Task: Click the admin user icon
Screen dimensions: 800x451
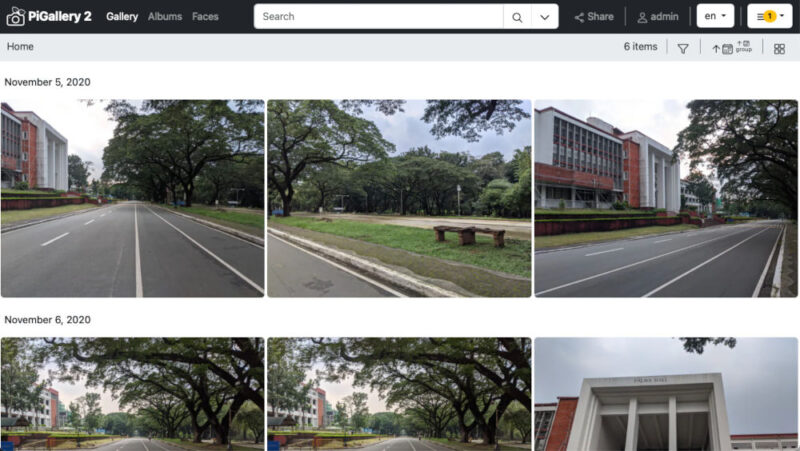Action: coord(658,16)
